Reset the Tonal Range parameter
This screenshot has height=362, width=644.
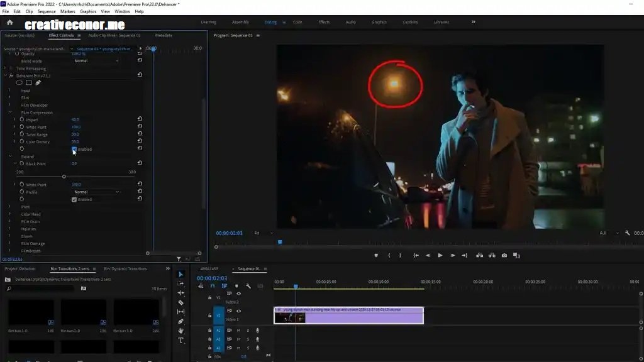click(140, 134)
